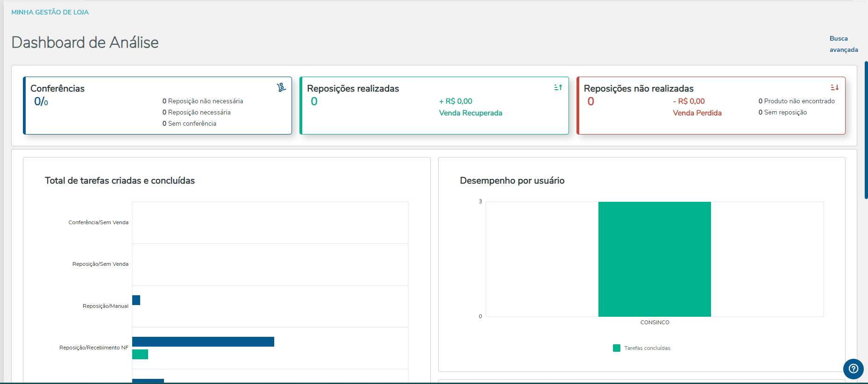Click the Reposição não necessária count
This screenshot has height=384, width=868.
click(x=164, y=101)
